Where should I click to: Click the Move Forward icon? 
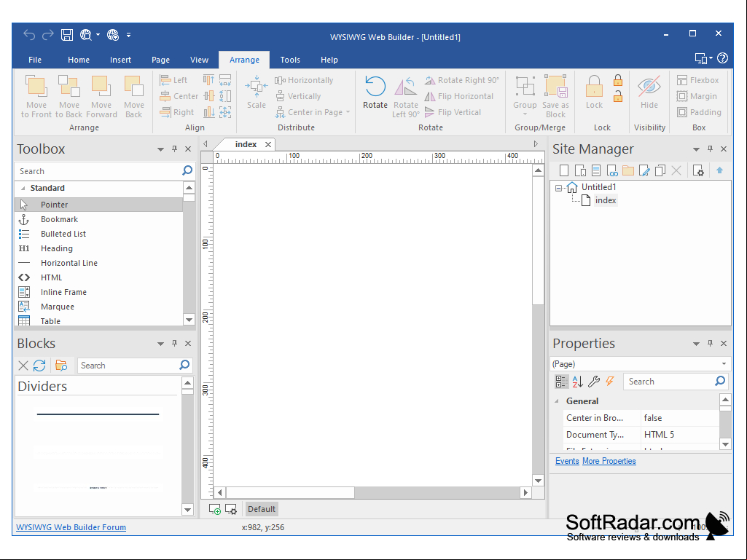(101, 86)
